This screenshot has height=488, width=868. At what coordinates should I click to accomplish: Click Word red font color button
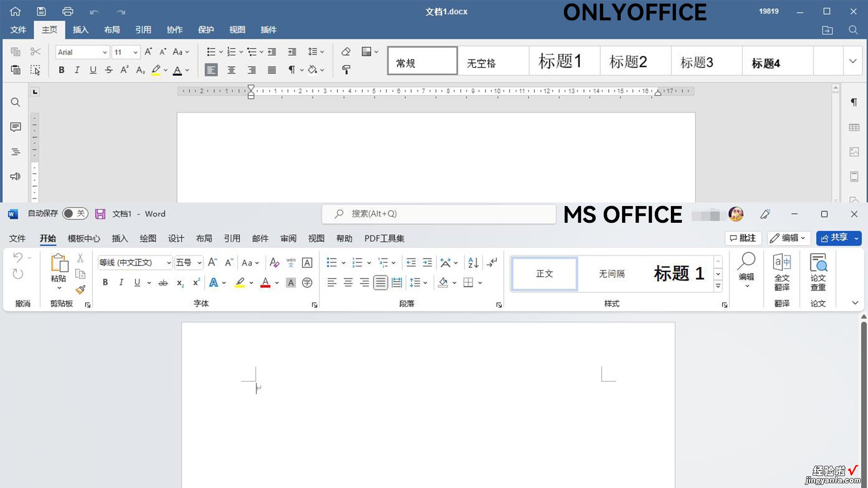coord(265,283)
